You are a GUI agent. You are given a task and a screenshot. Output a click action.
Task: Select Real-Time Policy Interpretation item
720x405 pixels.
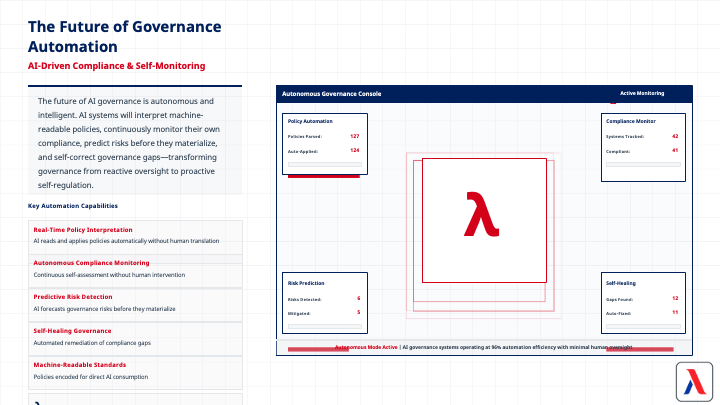click(x=135, y=235)
